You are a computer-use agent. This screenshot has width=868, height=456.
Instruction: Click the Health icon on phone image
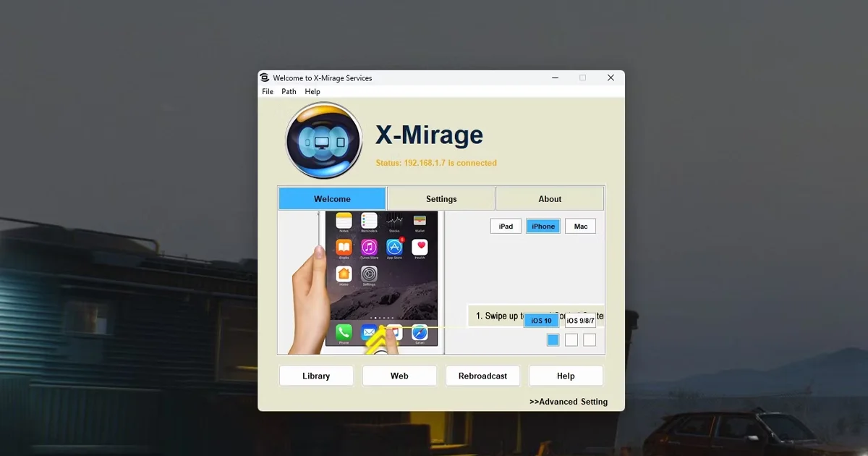pyautogui.click(x=420, y=248)
